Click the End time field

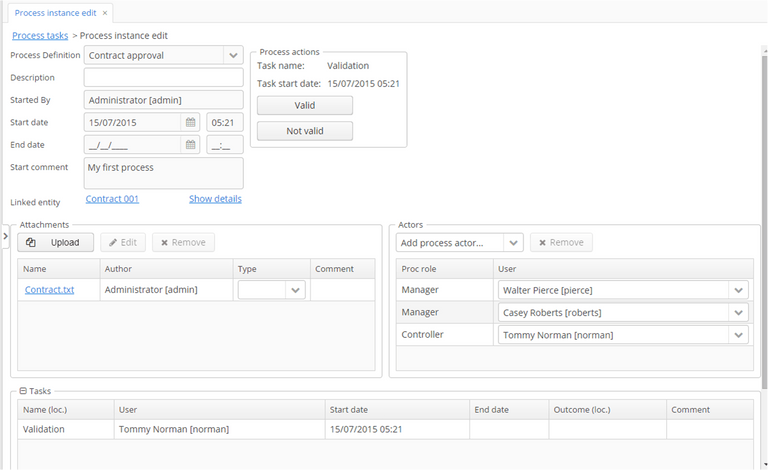tap(225, 145)
